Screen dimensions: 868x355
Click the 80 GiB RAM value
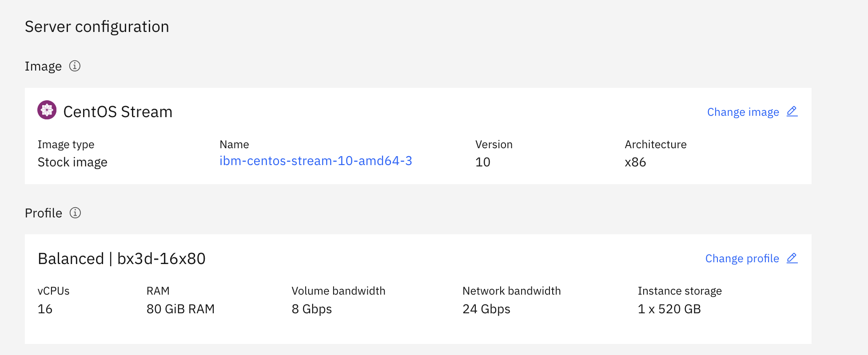pyautogui.click(x=180, y=309)
